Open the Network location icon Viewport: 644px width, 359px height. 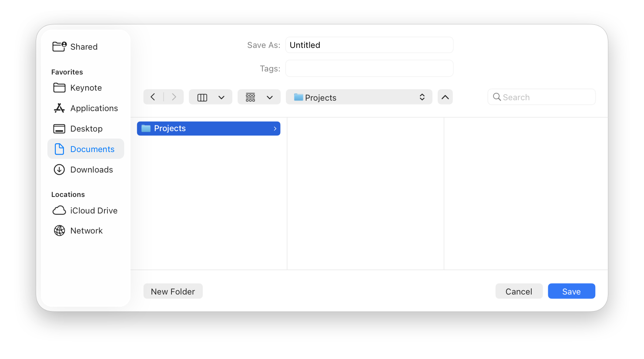59,230
